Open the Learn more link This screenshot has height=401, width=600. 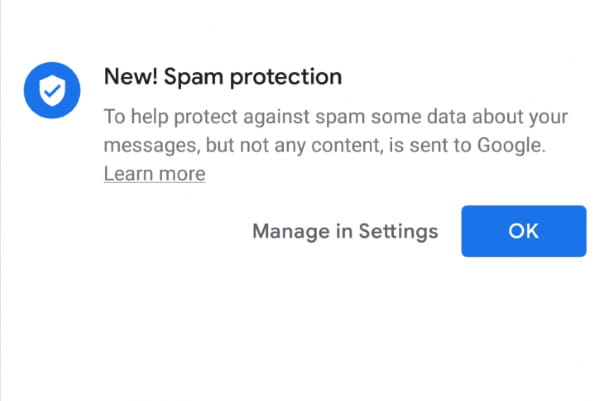155,174
